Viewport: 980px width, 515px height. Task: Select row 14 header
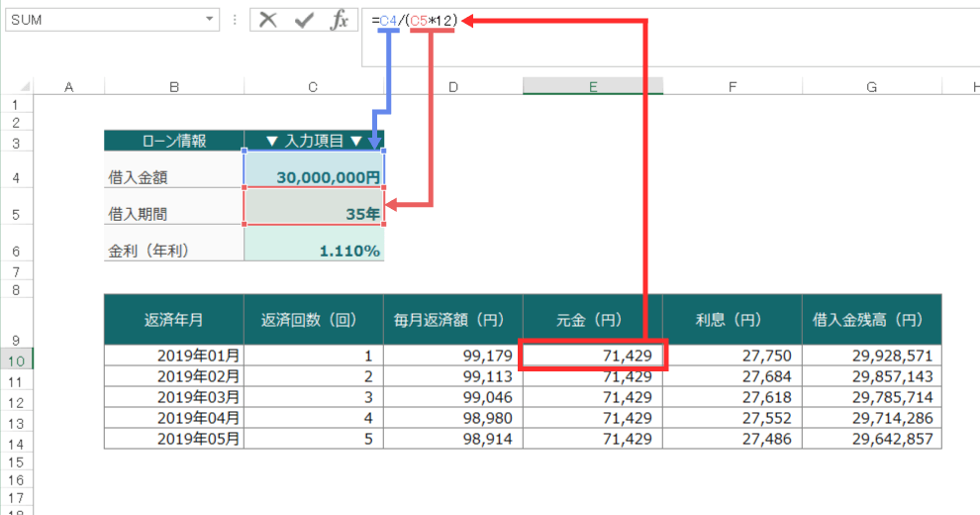16,444
